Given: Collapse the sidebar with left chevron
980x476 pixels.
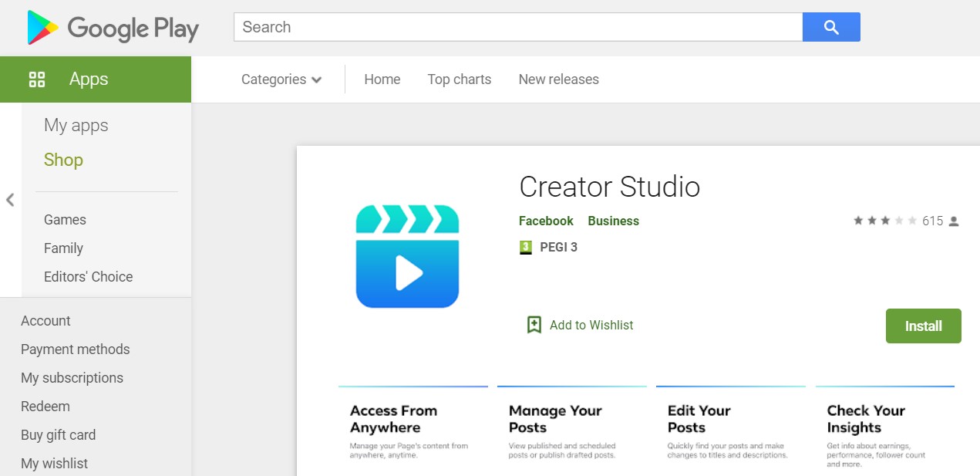Looking at the screenshot, I should 10,200.
